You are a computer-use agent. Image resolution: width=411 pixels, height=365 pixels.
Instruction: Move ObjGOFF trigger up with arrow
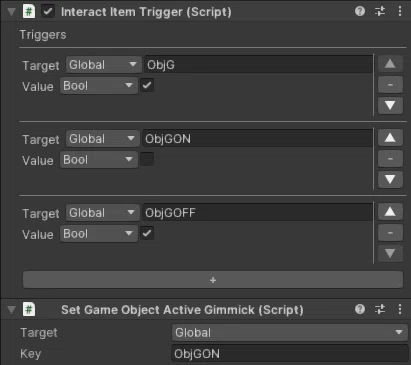point(390,212)
